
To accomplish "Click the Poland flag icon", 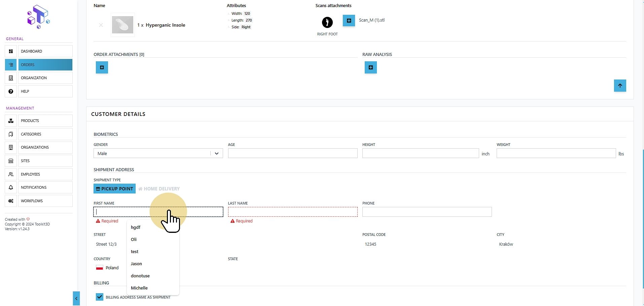I will tap(100, 268).
